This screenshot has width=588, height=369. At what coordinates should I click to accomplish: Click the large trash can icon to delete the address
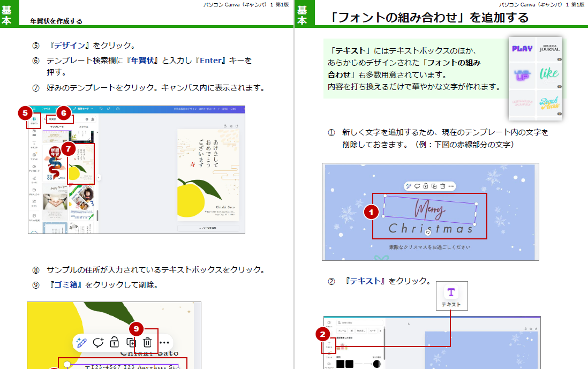[147, 342]
